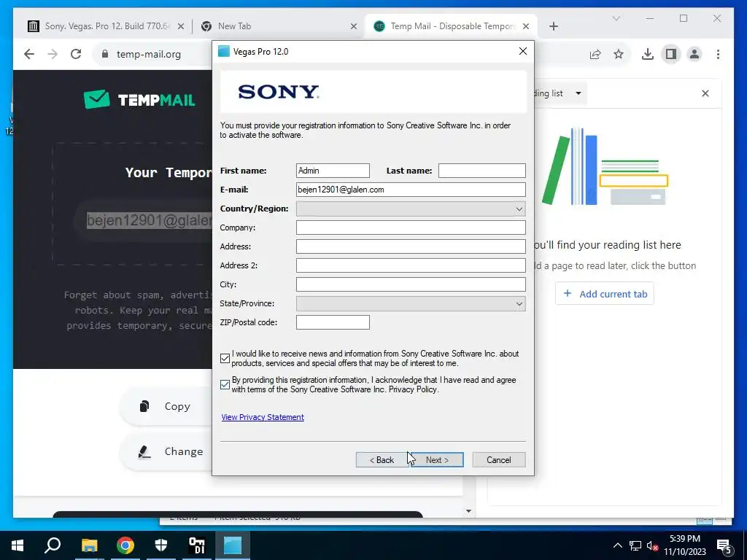Uncheck Privacy Policy agreement checkbox
Screen dimensions: 747x560
point(225,385)
